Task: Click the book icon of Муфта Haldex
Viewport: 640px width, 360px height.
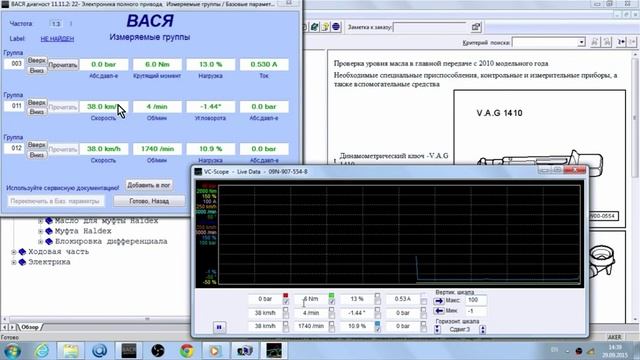Action: [x=49, y=231]
